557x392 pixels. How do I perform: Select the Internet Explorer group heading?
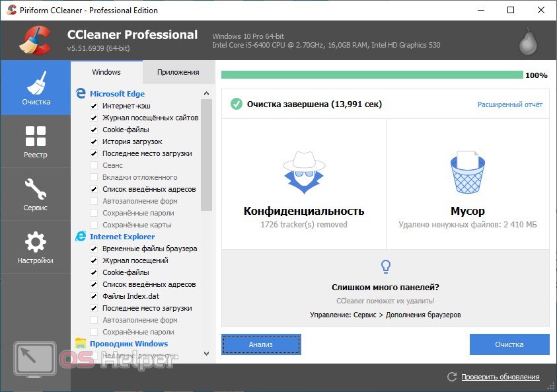coord(122,237)
